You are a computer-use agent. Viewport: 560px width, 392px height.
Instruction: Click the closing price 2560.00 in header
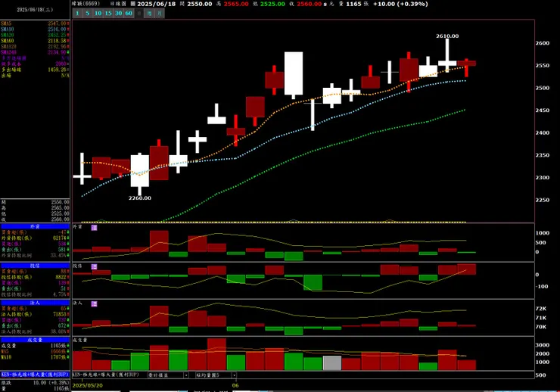tap(310, 4)
